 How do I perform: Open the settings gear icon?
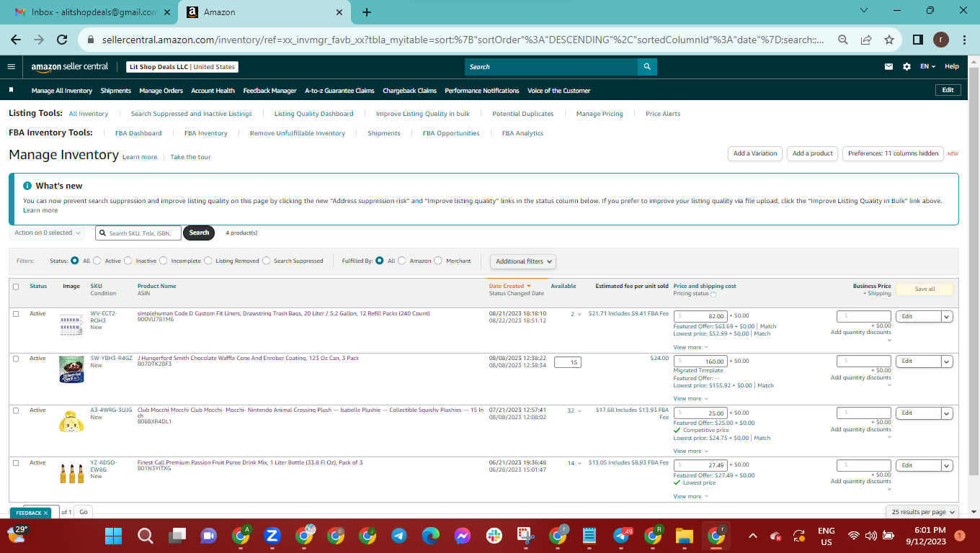tap(906, 66)
